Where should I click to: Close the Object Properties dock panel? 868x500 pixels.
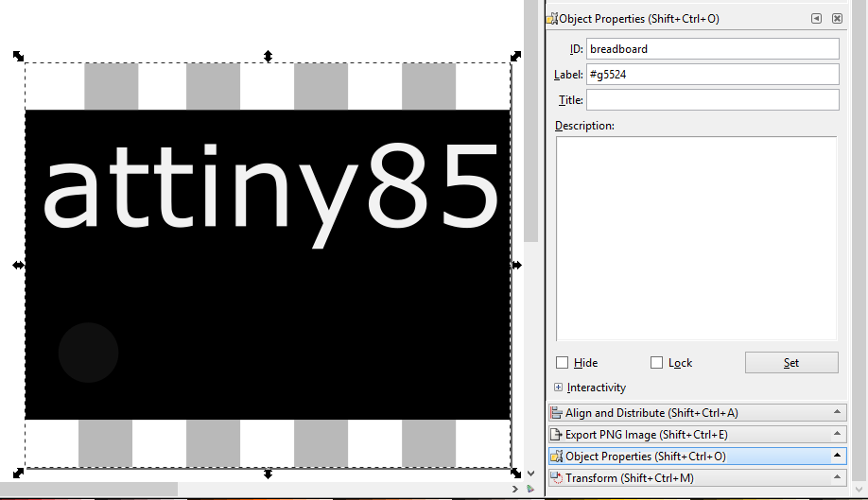(x=837, y=18)
